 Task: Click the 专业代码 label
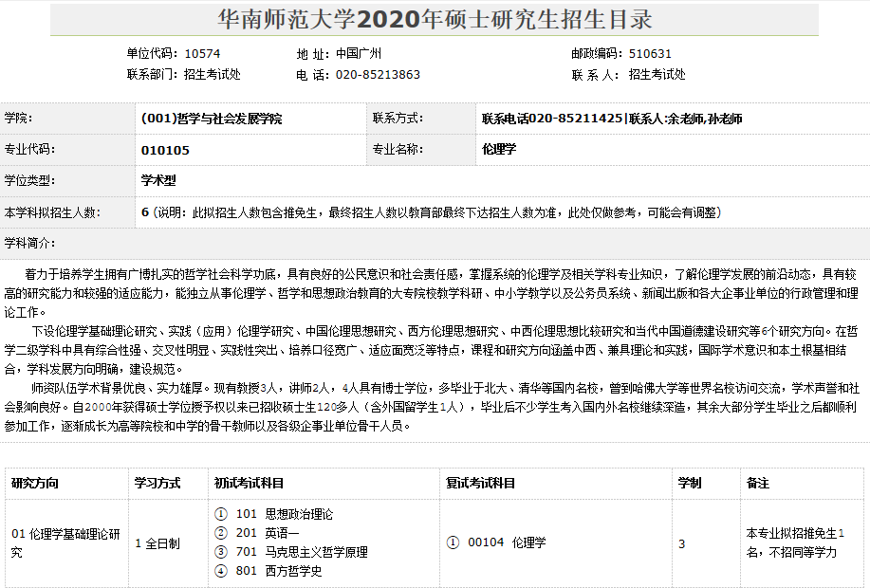click(x=30, y=149)
